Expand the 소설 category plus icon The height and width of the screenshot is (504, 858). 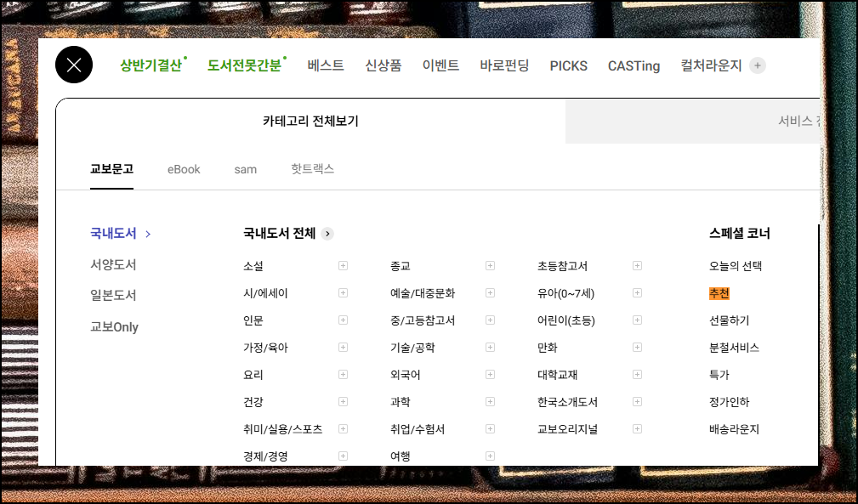pos(343,266)
